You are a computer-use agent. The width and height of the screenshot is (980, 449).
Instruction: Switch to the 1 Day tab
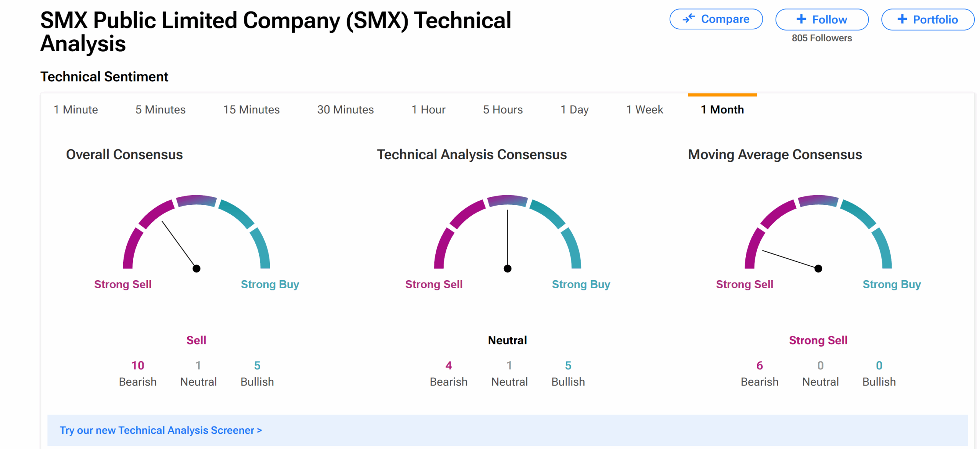[x=574, y=109]
